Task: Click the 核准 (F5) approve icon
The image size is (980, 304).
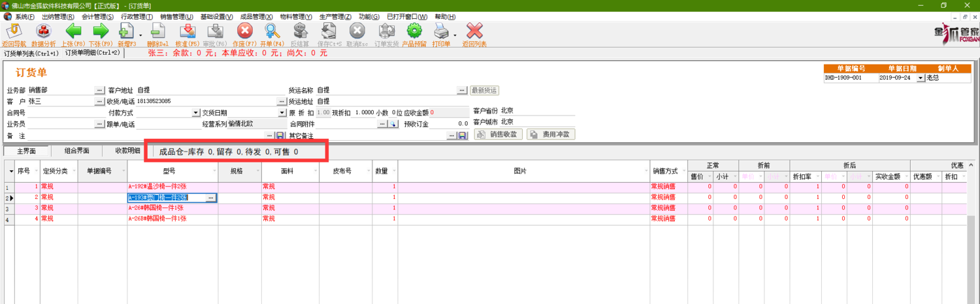Action: 187,31
